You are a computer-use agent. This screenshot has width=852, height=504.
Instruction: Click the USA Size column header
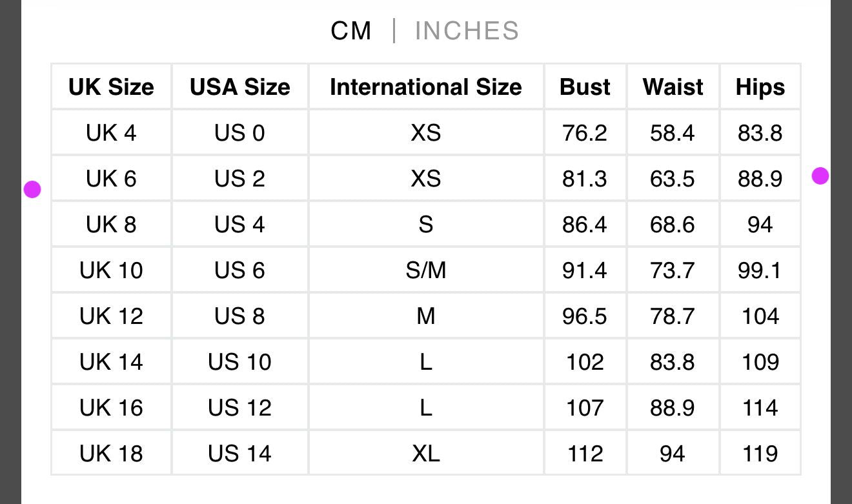pos(239,87)
